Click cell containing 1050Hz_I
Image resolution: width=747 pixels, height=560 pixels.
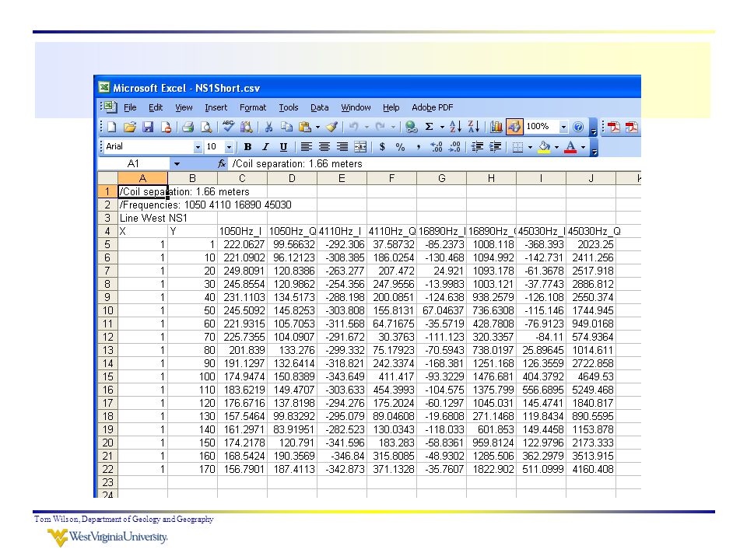click(242, 232)
